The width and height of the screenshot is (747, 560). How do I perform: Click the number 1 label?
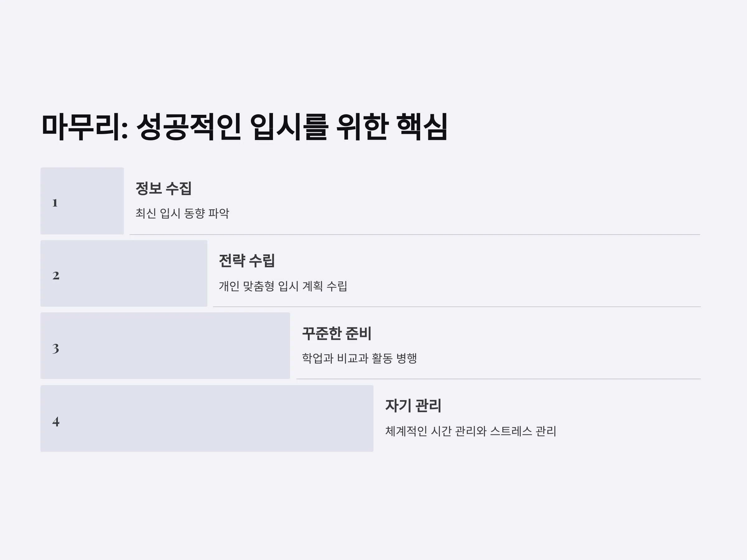point(55,203)
